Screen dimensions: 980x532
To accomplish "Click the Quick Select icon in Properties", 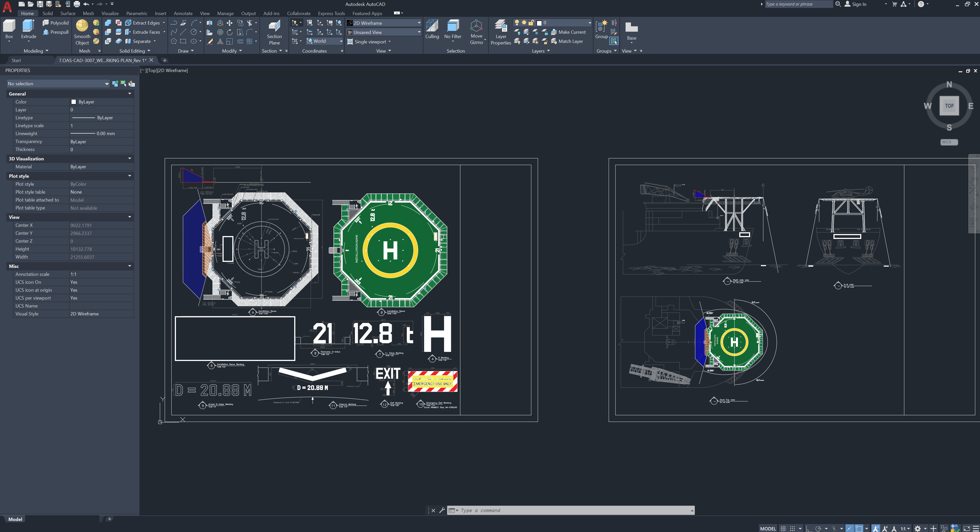I will click(132, 84).
